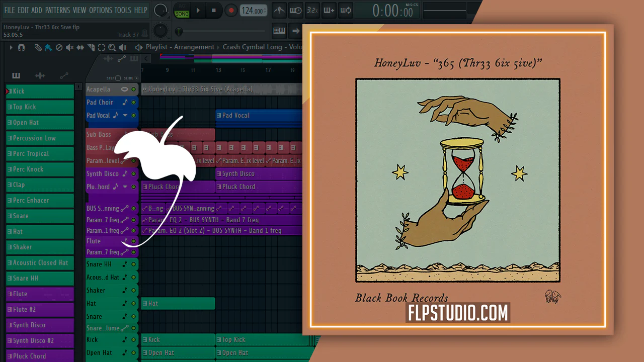Image resolution: width=644 pixels, height=362 pixels.
Task: Click the 124.000 tempo field
Action: (253, 11)
